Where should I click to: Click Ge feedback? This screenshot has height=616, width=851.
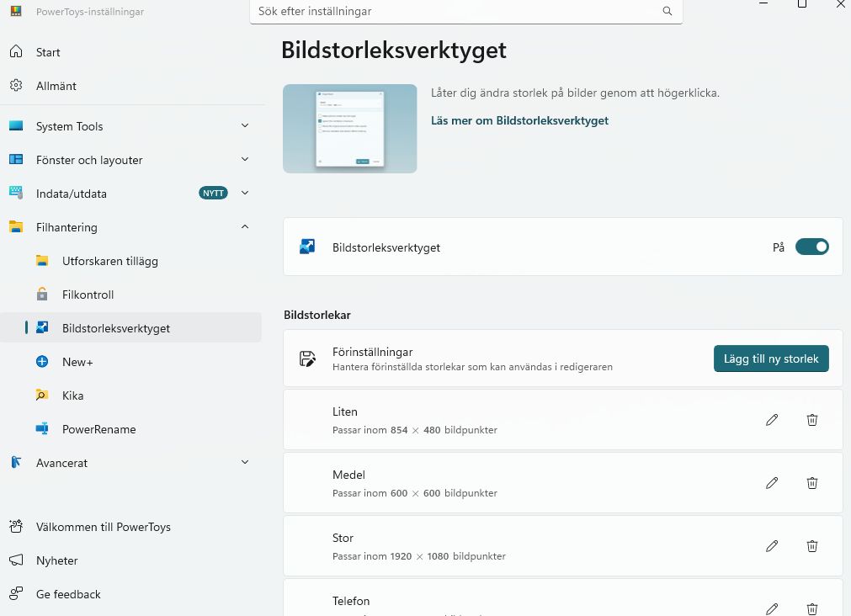click(130, 594)
